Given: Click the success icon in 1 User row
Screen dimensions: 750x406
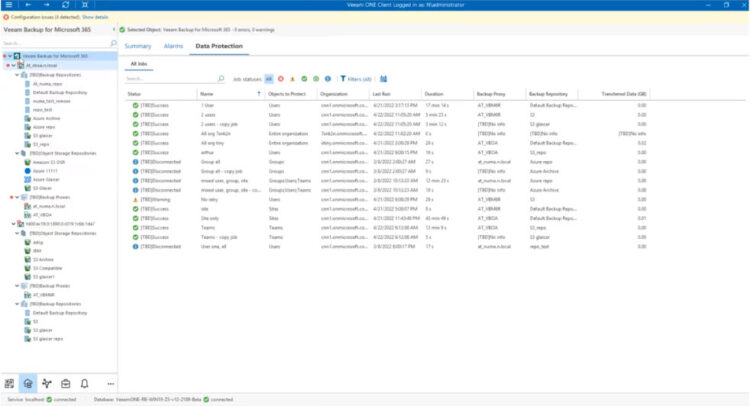Looking at the screenshot, I should tap(135, 105).
